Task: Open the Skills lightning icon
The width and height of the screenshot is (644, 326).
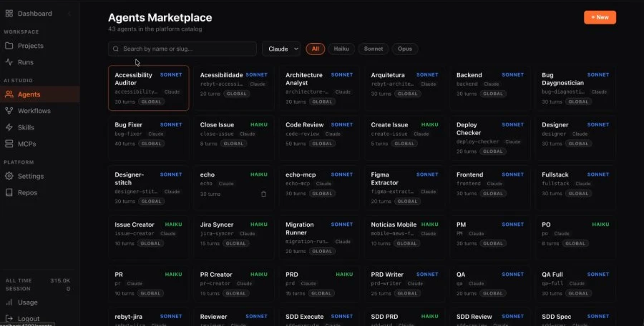Action: click(x=9, y=127)
